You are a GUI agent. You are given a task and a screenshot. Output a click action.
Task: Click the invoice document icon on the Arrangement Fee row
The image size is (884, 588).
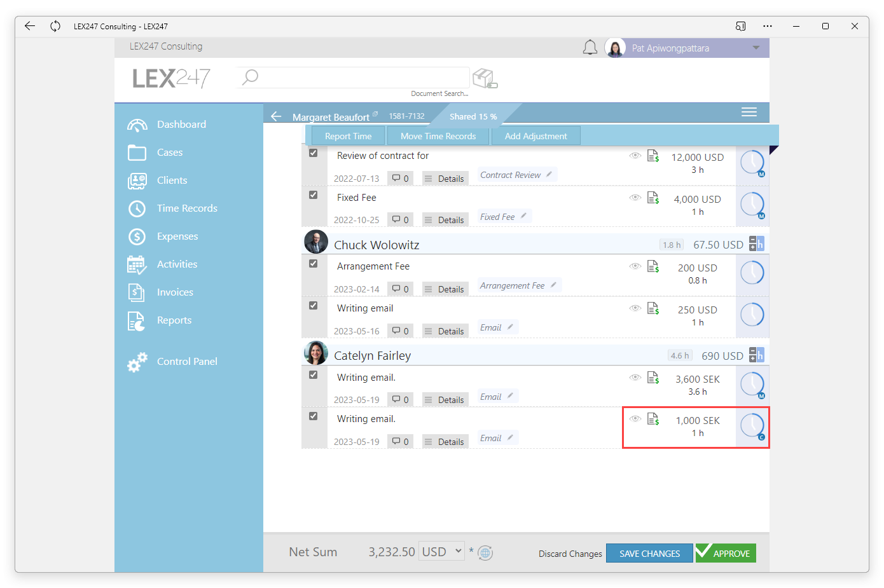(653, 266)
